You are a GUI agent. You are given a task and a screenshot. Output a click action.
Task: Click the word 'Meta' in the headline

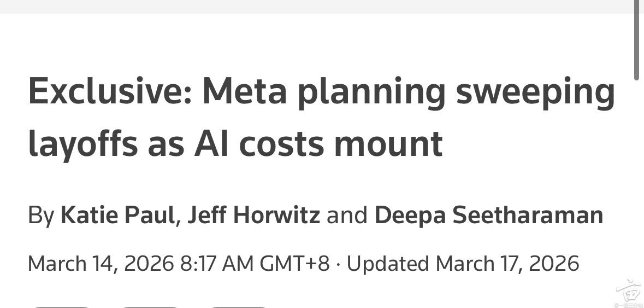click(244, 93)
